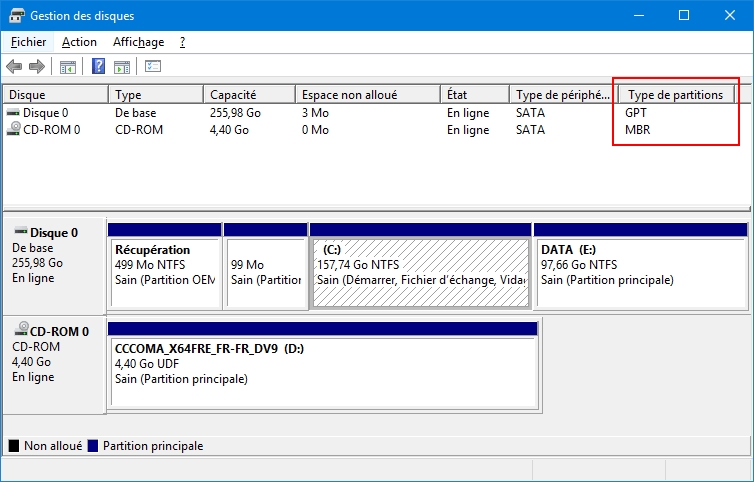Open the Affichage menu
Image resolution: width=754 pixels, height=482 pixels.
click(x=138, y=42)
